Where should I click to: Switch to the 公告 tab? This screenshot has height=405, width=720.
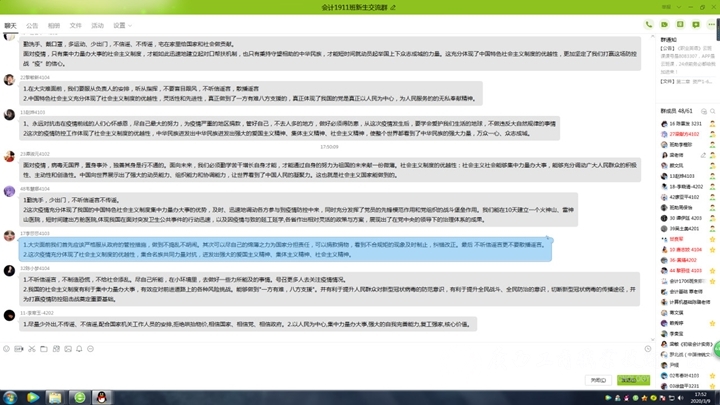click(32, 26)
